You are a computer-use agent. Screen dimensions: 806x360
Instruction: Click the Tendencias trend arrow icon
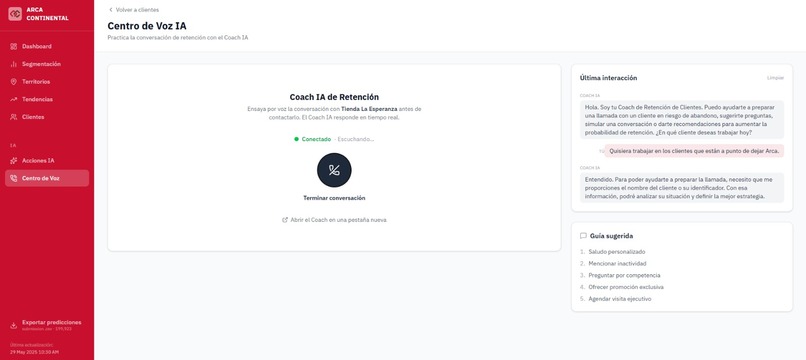click(x=13, y=99)
